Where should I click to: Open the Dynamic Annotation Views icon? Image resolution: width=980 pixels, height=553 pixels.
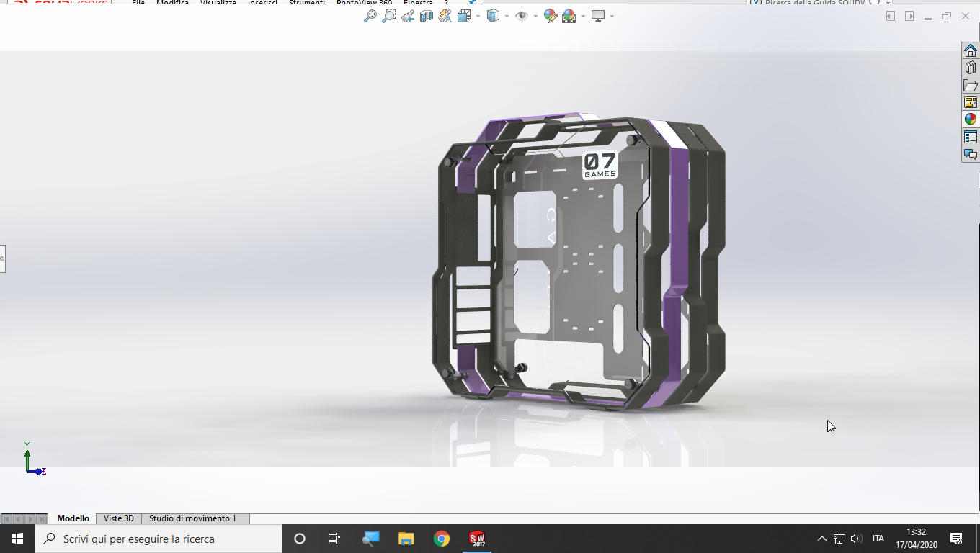click(x=445, y=16)
